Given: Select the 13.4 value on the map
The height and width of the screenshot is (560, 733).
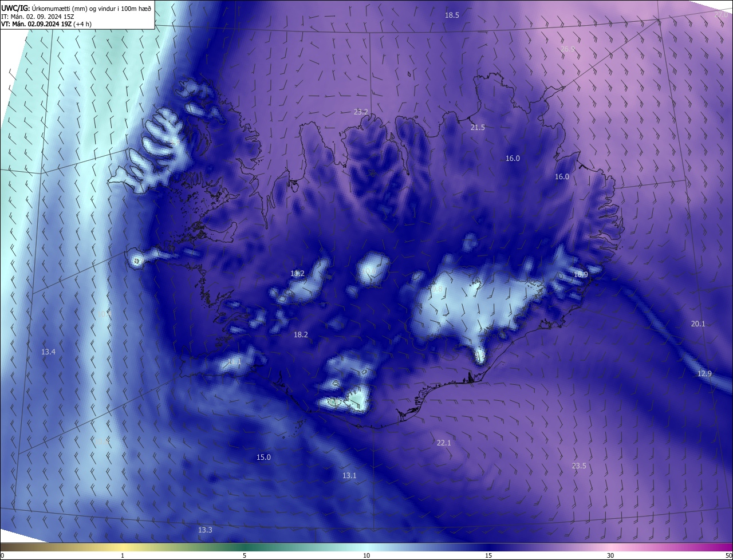Looking at the screenshot, I should pos(48,352).
